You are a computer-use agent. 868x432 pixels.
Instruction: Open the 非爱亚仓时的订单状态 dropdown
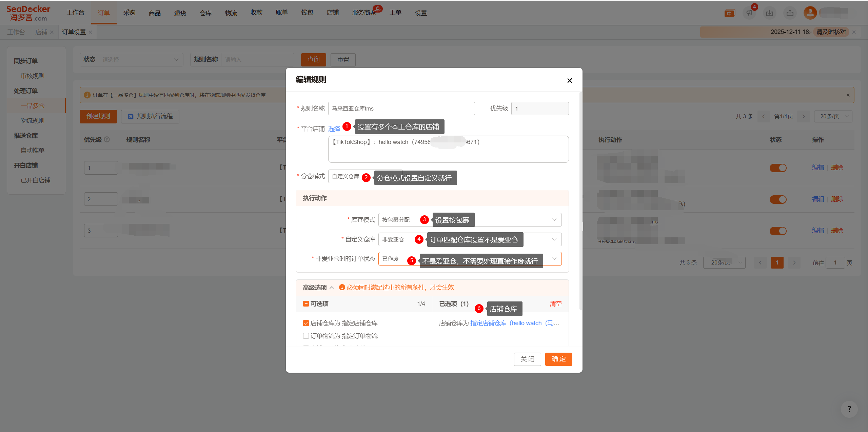pos(554,259)
